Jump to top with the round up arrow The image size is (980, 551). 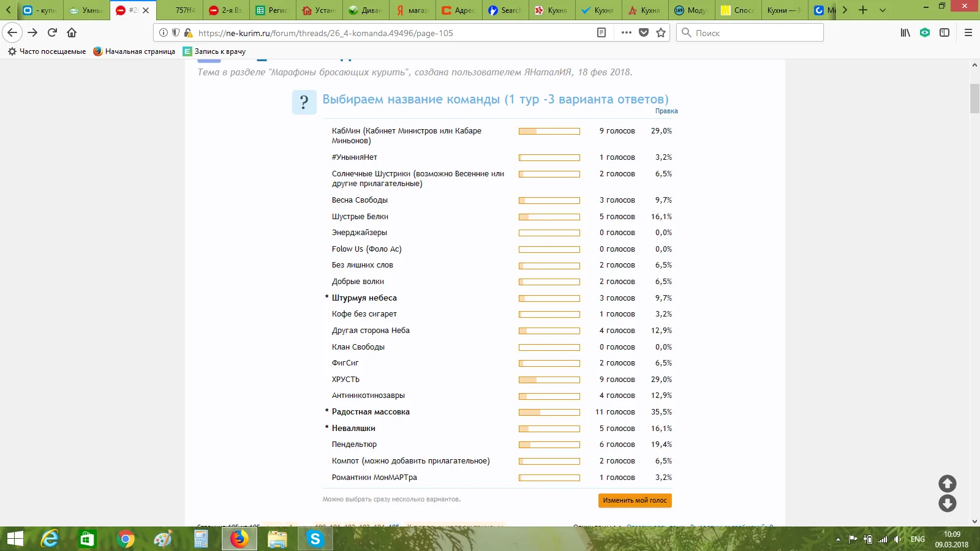tap(948, 484)
